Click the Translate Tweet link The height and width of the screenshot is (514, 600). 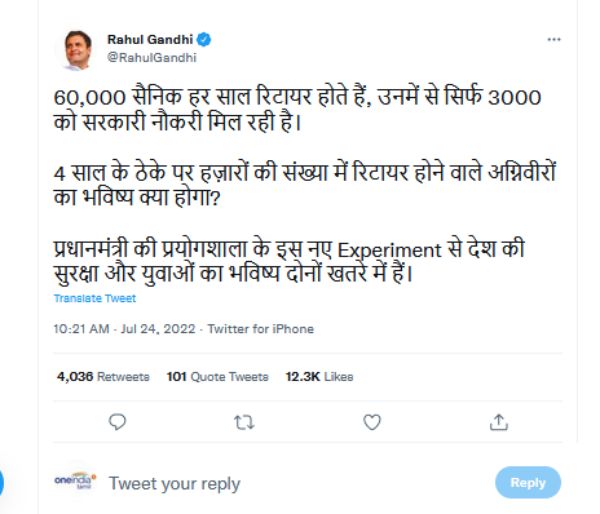click(95, 298)
